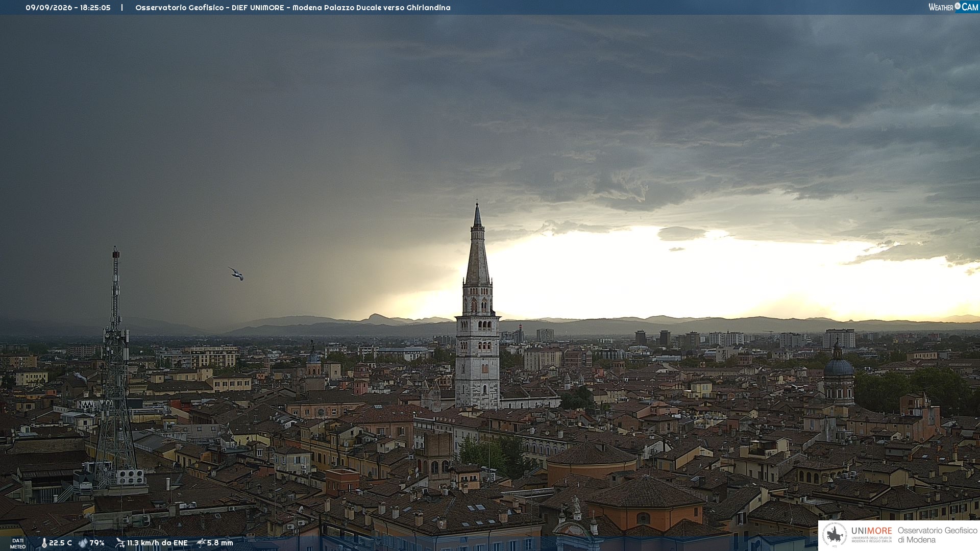This screenshot has width=980, height=551.
Task: Open the UNIMORE wordmark link
Action: 871,531
